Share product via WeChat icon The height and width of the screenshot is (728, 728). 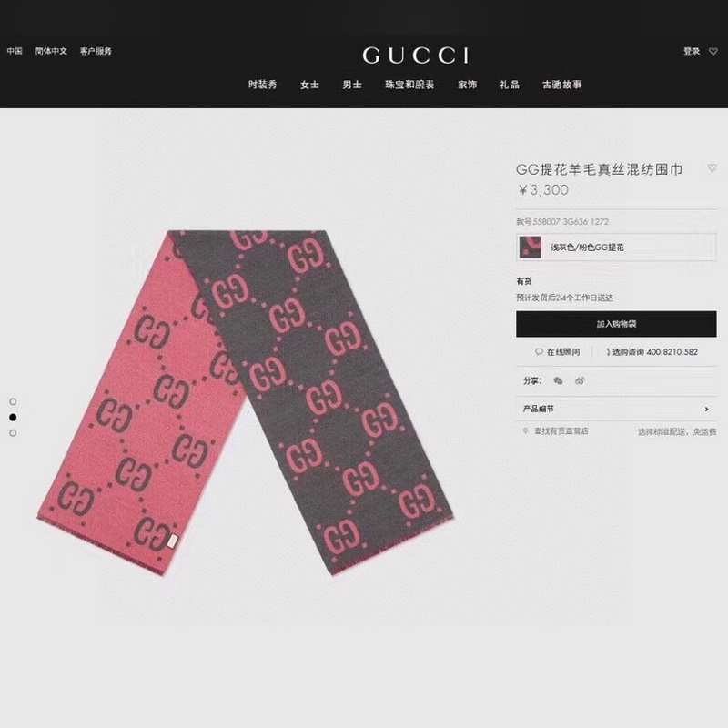(558, 381)
